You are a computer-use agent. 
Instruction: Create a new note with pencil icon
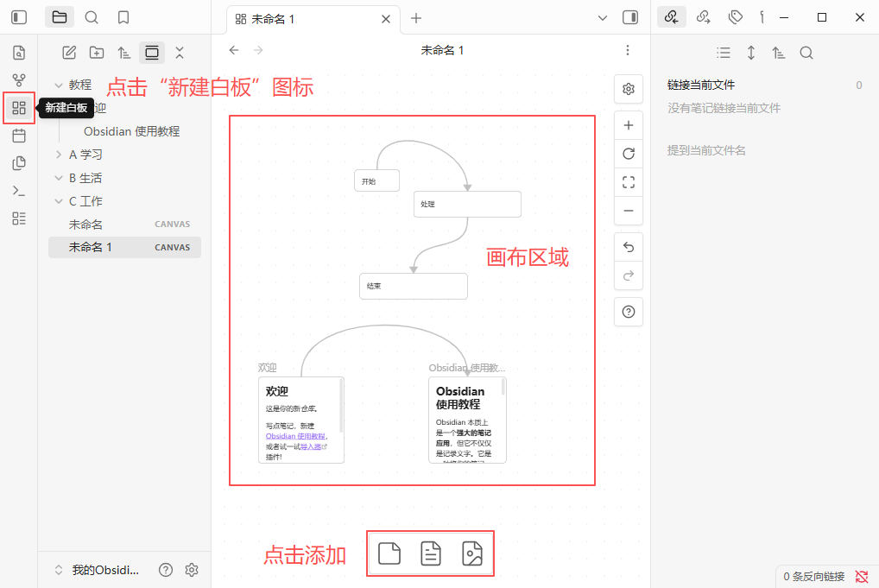pos(69,53)
